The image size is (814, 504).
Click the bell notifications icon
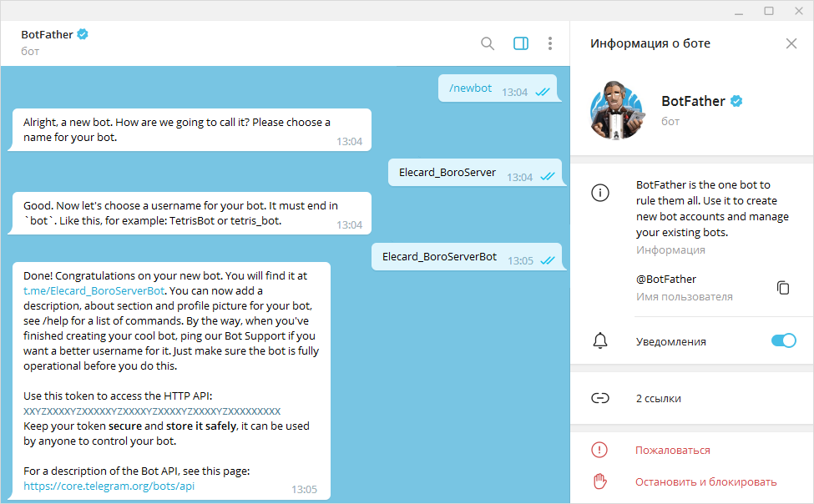[599, 340]
